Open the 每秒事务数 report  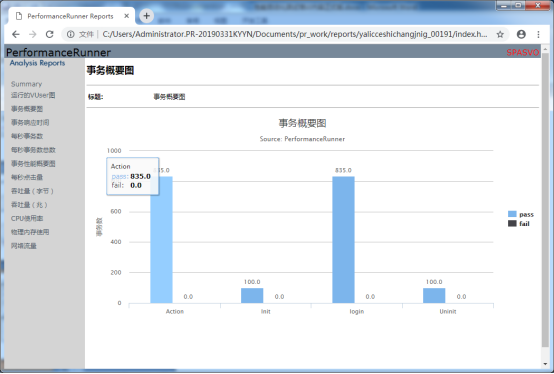(x=27, y=136)
